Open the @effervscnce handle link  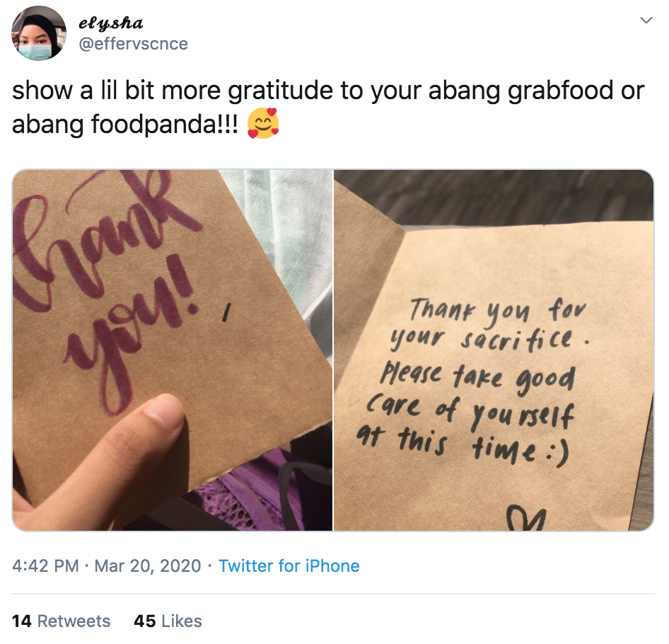click(x=134, y=44)
